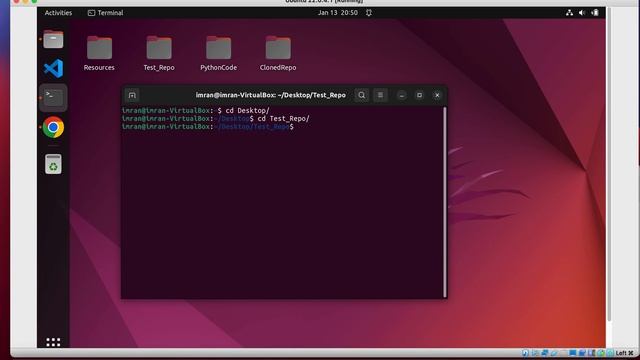Open the Terminal app menu in top bar
This screenshot has height=360, width=640.
pyautogui.click(x=105, y=13)
